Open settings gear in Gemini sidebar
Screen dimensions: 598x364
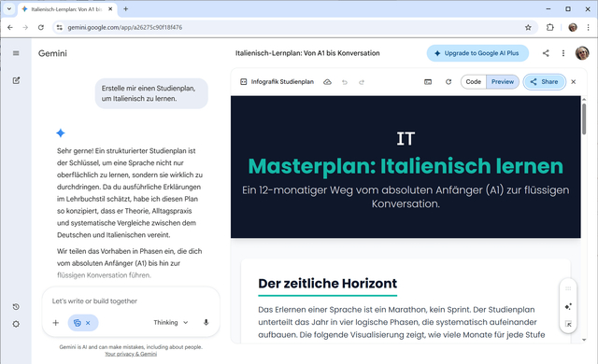click(x=16, y=324)
